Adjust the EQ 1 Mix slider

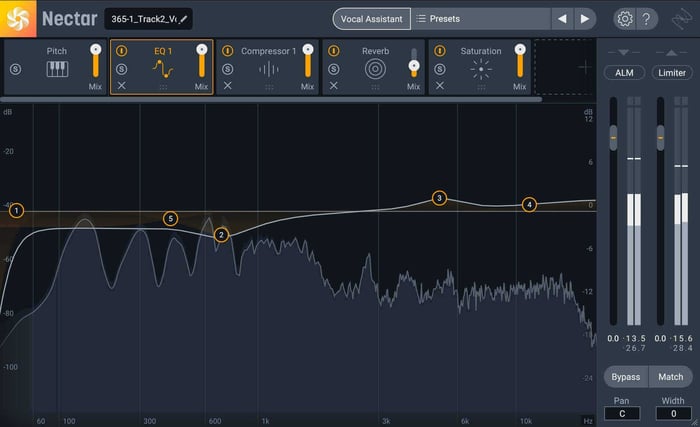[202, 61]
